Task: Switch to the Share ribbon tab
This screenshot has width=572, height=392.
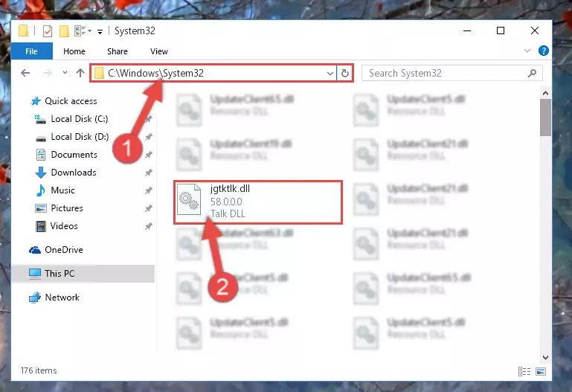Action: [117, 51]
